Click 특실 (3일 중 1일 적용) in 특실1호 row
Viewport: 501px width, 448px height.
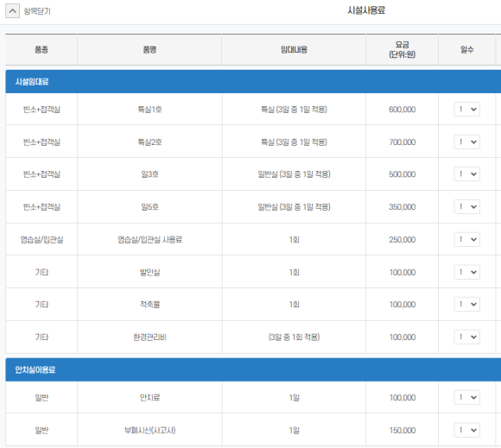tap(294, 110)
